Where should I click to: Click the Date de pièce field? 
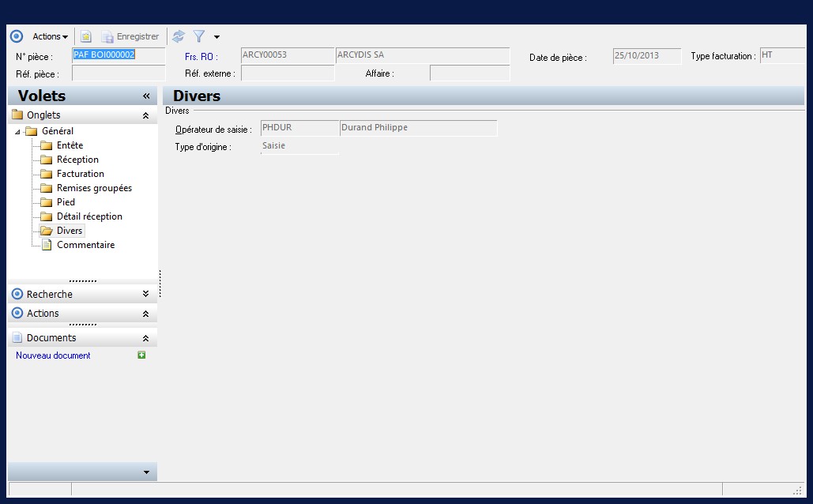pos(646,56)
